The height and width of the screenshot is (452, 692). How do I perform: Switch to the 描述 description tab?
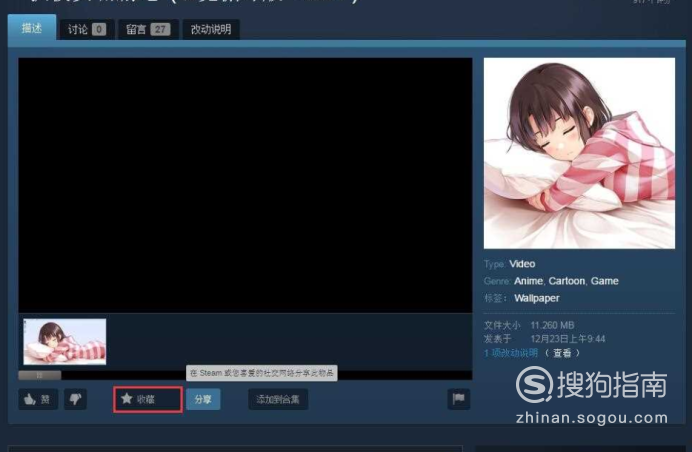pos(32,28)
